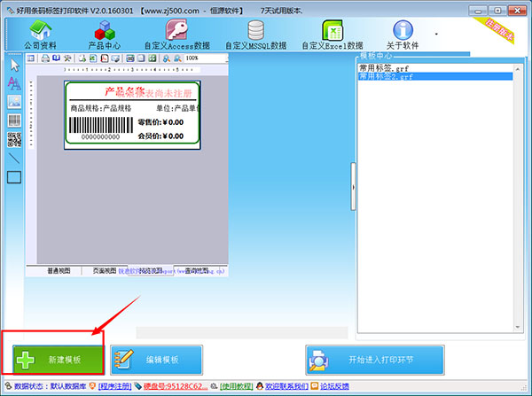Select the barcode tool
Viewport: 532px width, 396px height.
pyautogui.click(x=14, y=120)
